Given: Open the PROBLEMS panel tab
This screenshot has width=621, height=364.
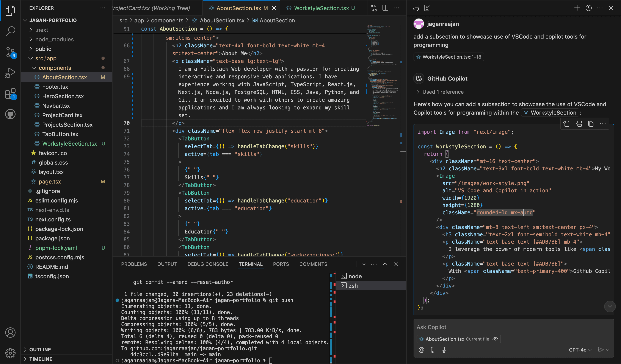Looking at the screenshot, I should [134, 264].
